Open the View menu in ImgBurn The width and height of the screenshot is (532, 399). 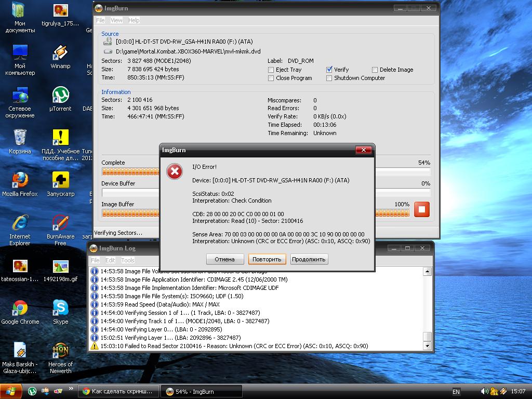tap(116, 20)
